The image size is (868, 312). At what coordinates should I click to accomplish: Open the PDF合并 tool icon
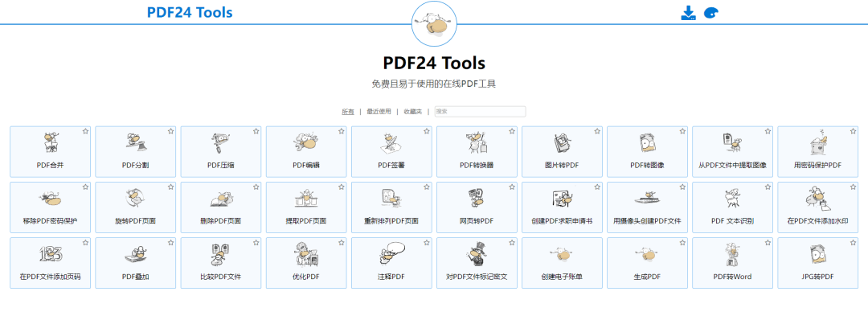coord(51,143)
